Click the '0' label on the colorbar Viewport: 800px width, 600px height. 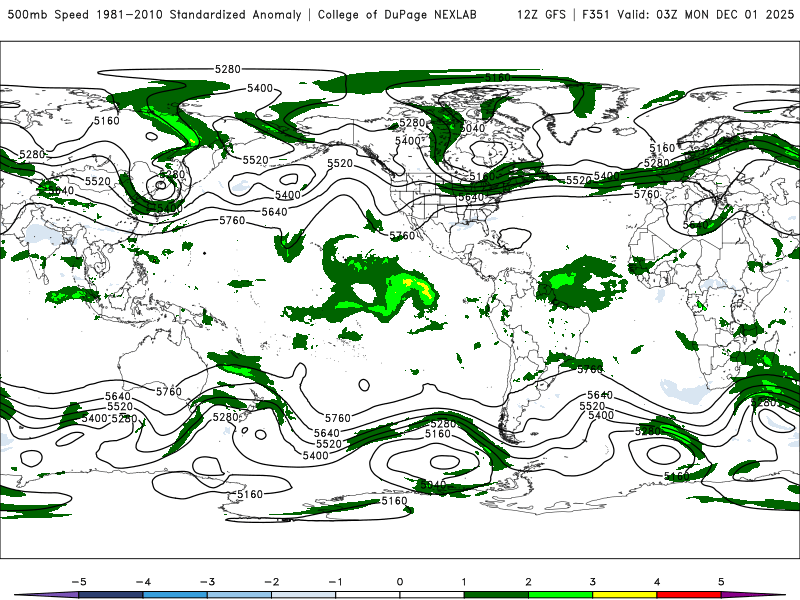click(399, 582)
